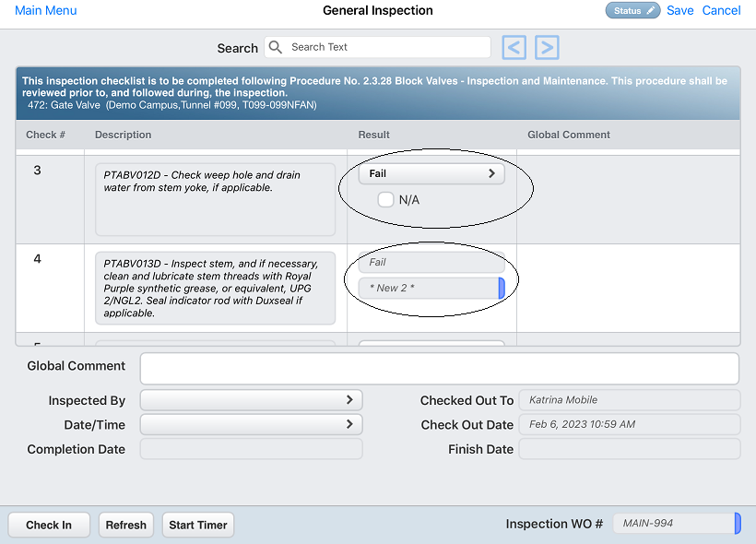The height and width of the screenshot is (544, 756).
Task: Start the inspection timer
Action: [197, 525]
